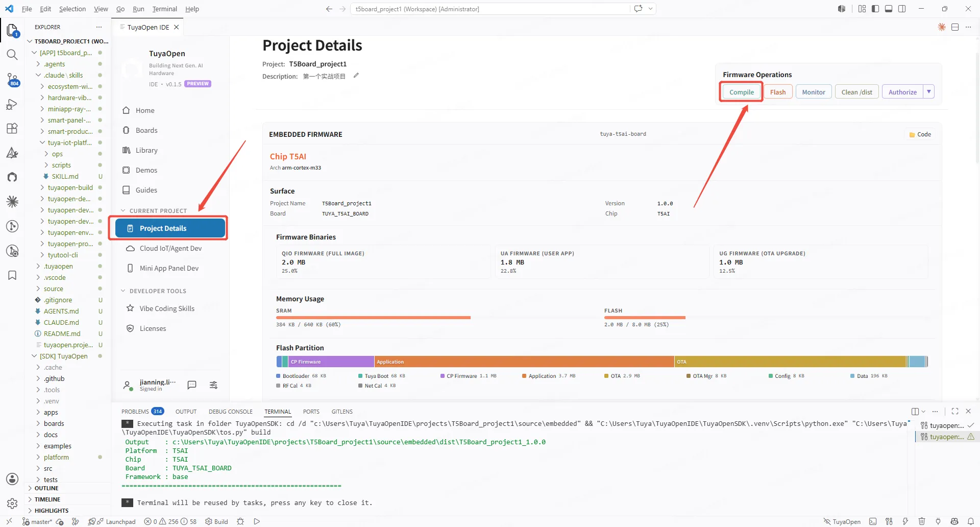Click the Copilot icon in status bar
Image resolution: width=980 pixels, height=527 pixels.
(x=954, y=521)
